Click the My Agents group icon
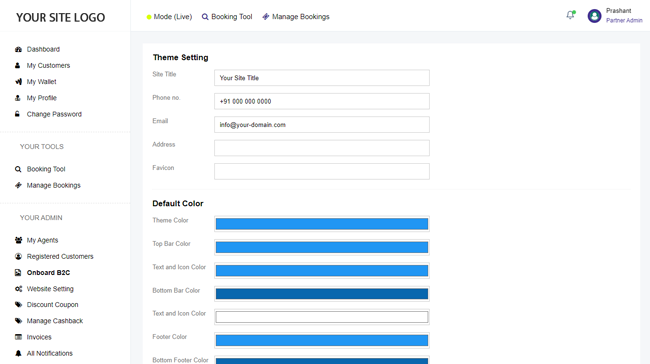 18,240
